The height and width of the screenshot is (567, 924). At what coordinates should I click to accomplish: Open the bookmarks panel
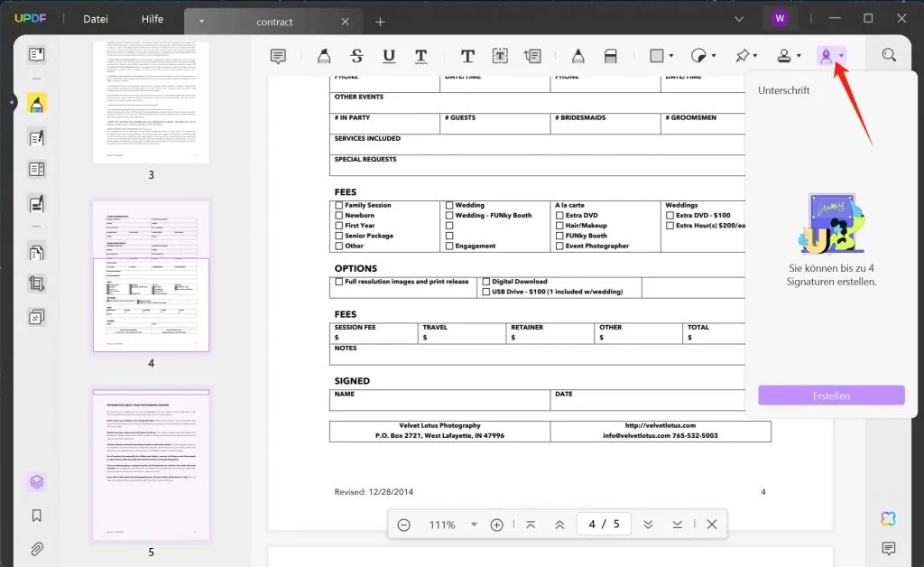(x=37, y=516)
